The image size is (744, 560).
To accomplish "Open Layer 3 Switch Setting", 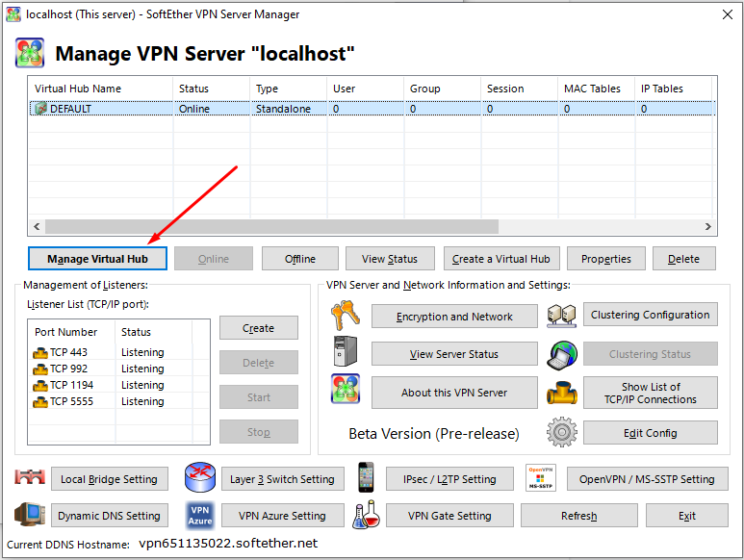I will pyautogui.click(x=282, y=479).
